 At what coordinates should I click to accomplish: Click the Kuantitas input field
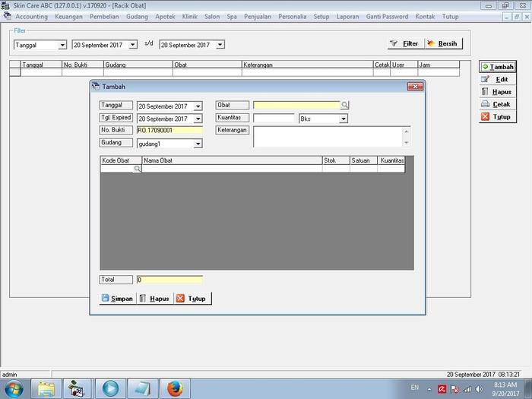coord(274,119)
